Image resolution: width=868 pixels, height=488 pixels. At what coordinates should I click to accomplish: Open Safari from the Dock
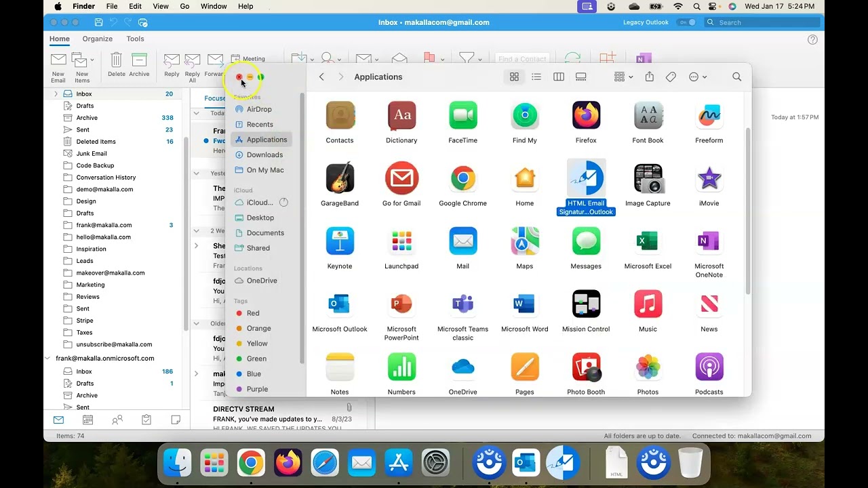pyautogui.click(x=325, y=463)
